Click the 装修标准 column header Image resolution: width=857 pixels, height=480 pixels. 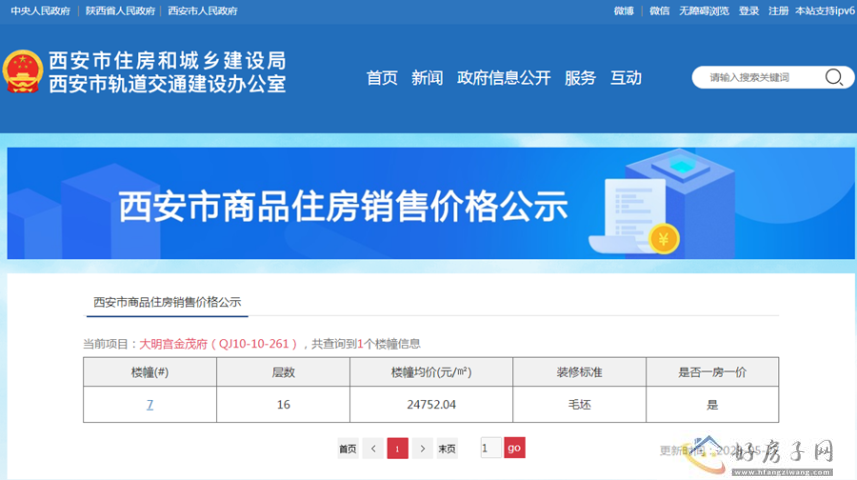(x=579, y=372)
